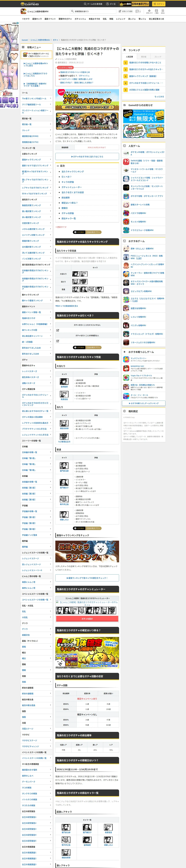Jump to 引くべき？ in the table of contents

(x=66, y=177)
